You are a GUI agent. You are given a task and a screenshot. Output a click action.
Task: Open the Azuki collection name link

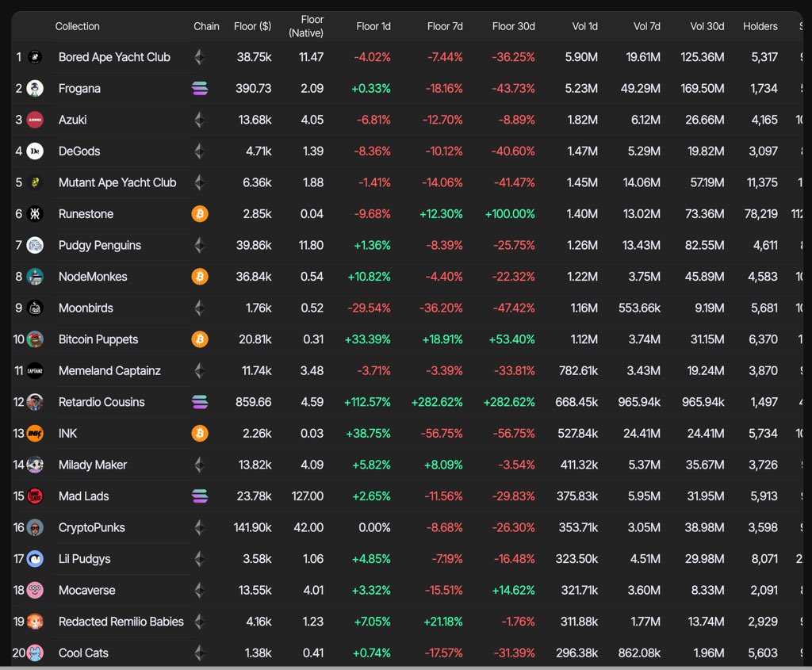72,120
